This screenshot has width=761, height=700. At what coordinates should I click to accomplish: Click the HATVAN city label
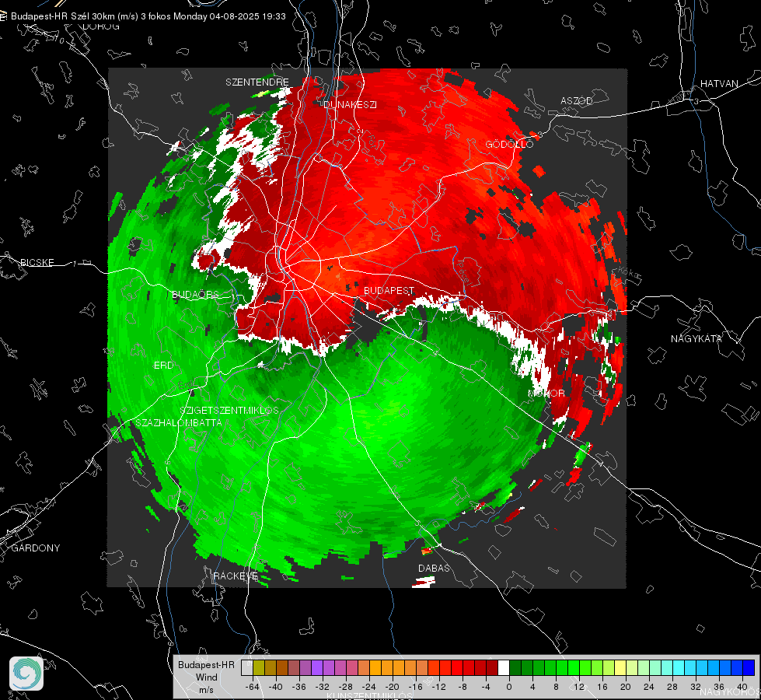click(x=719, y=83)
